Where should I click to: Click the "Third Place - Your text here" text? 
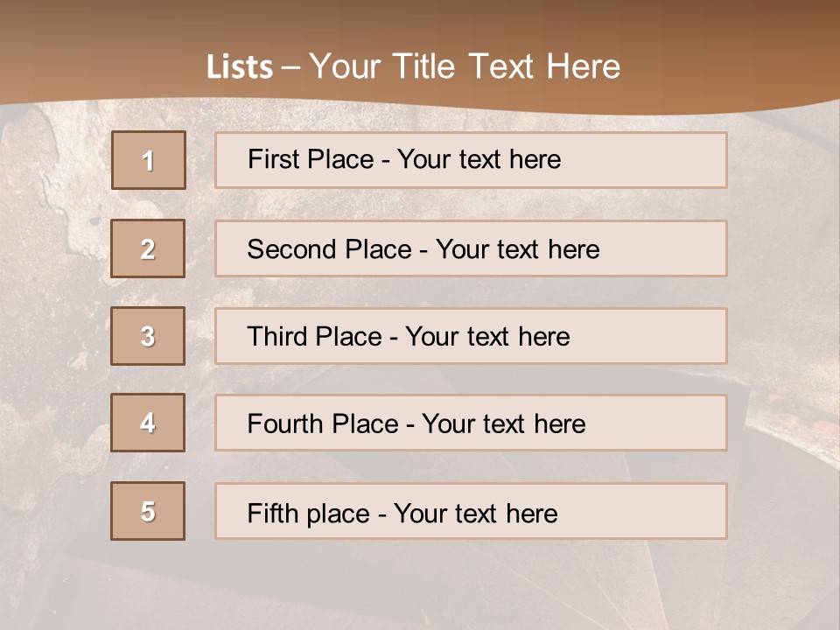409,337
